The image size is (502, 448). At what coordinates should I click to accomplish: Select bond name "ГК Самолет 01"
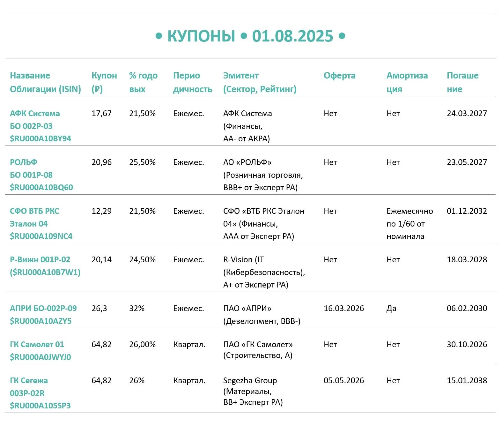pos(37,345)
